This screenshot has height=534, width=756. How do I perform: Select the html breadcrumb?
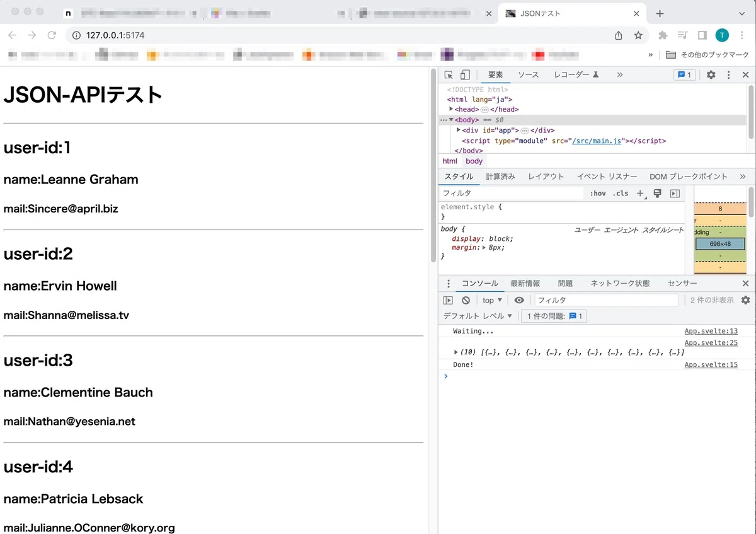[x=450, y=161]
